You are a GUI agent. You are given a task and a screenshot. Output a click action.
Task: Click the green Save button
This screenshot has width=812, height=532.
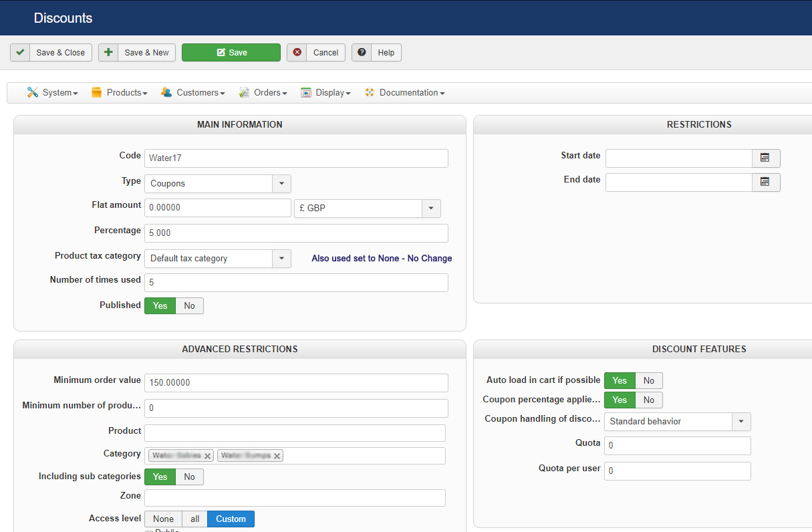click(231, 53)
